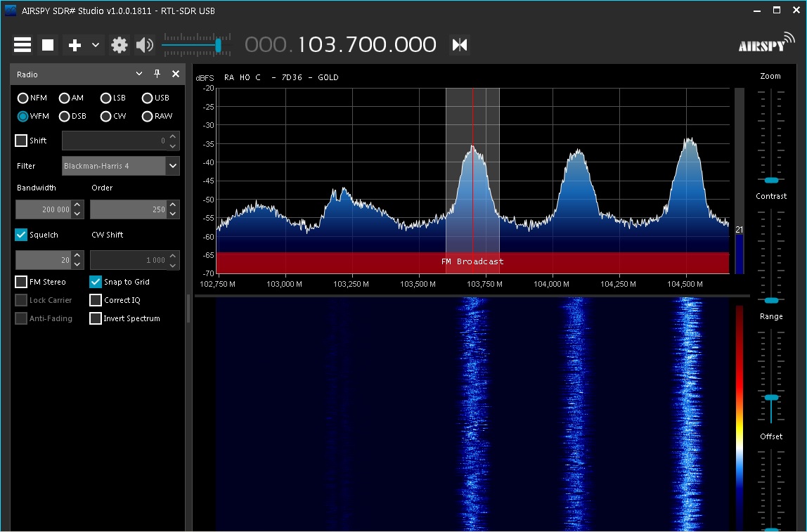Click the Squelch value 20 field
807x532 pixels.
click(44, 260)
